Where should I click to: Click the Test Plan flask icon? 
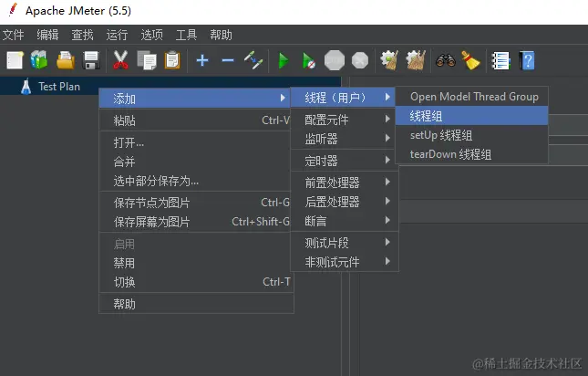[x=26, y=87]
